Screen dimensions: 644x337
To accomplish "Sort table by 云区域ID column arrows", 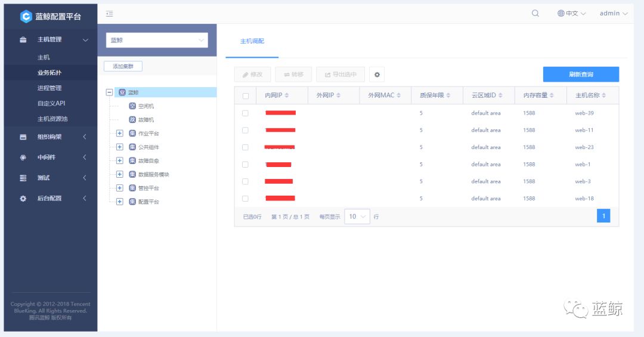I will coord(500,95).
